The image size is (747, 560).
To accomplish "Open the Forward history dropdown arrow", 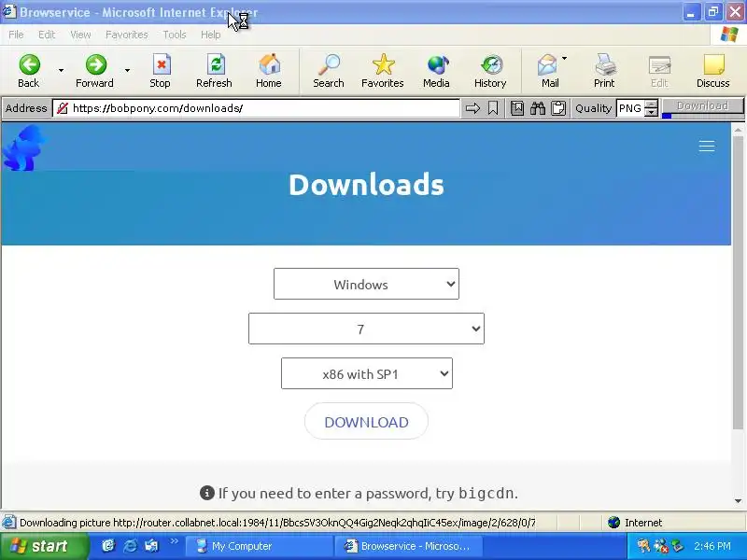I will pyautogui.click(x=127, y=71).
